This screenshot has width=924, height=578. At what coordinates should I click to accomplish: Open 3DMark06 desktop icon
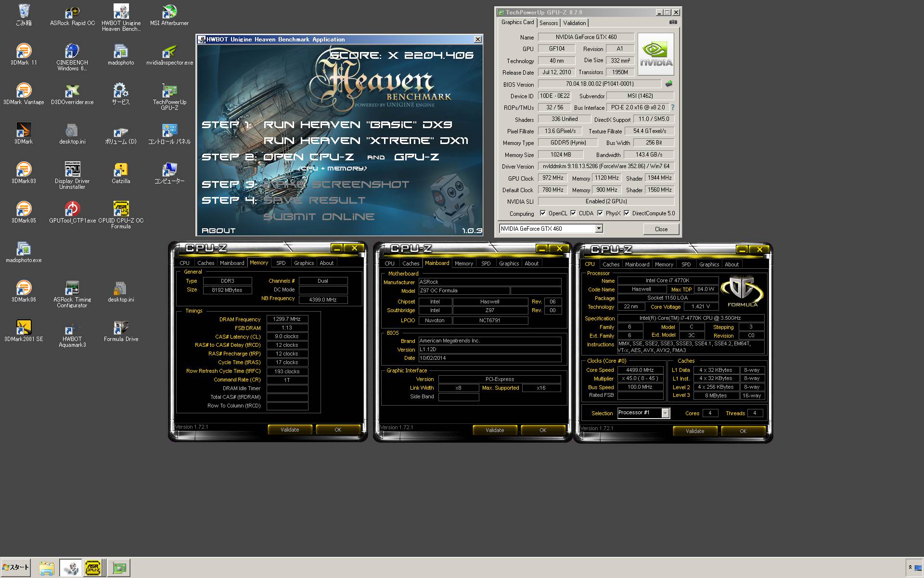[x=24, y=291]
